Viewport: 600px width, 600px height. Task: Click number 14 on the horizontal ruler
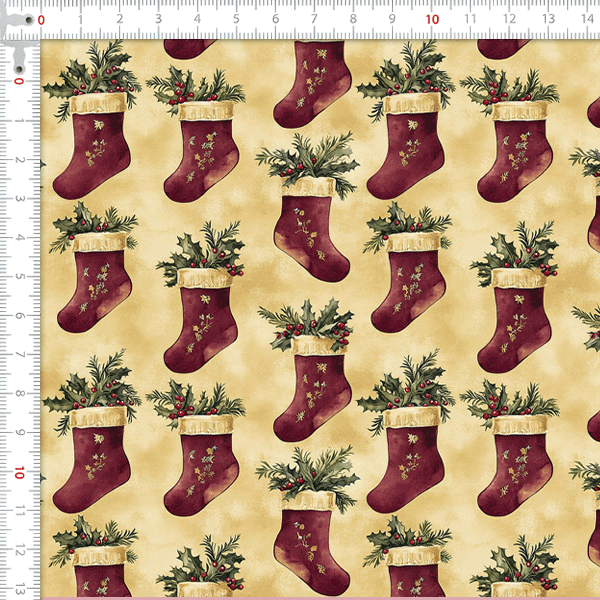point(587,19)
